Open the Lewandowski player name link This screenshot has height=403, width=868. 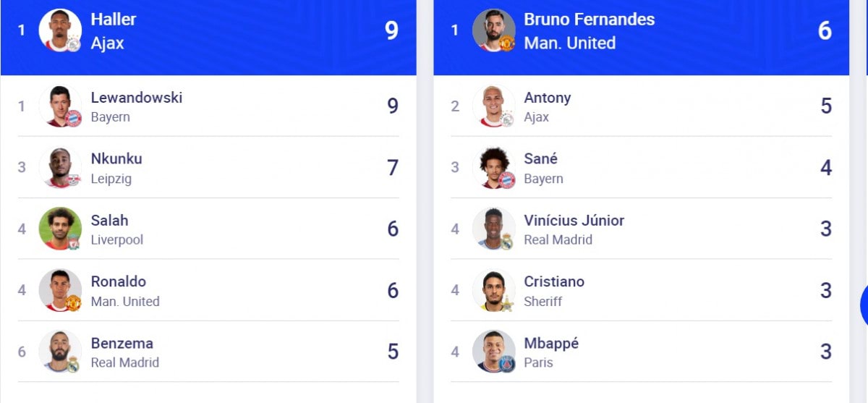pyautogui.click(x=136, y=98)
